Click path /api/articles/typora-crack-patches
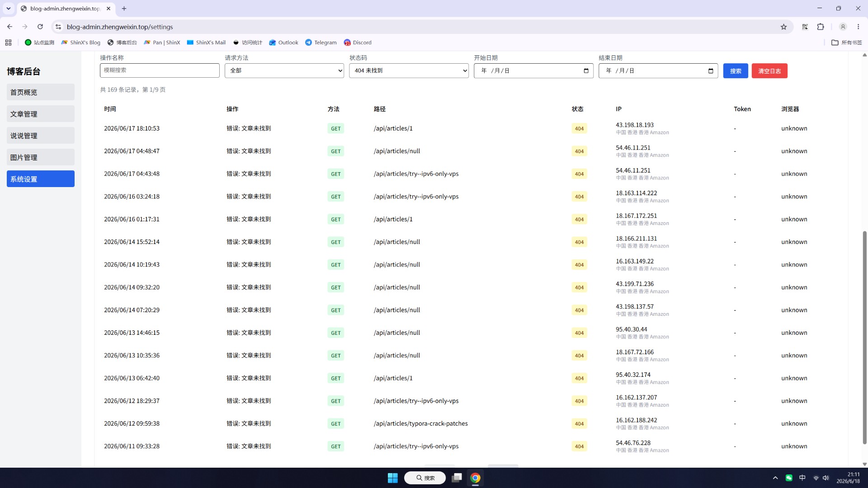Viewport: 868px width, 488px height. point(420,423)
